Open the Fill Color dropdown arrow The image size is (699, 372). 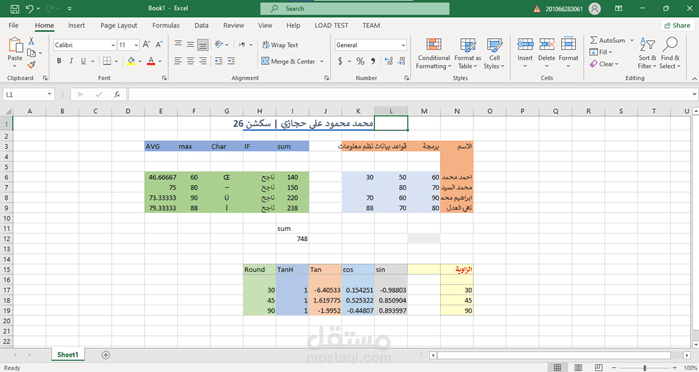click(x=140, y=61)
